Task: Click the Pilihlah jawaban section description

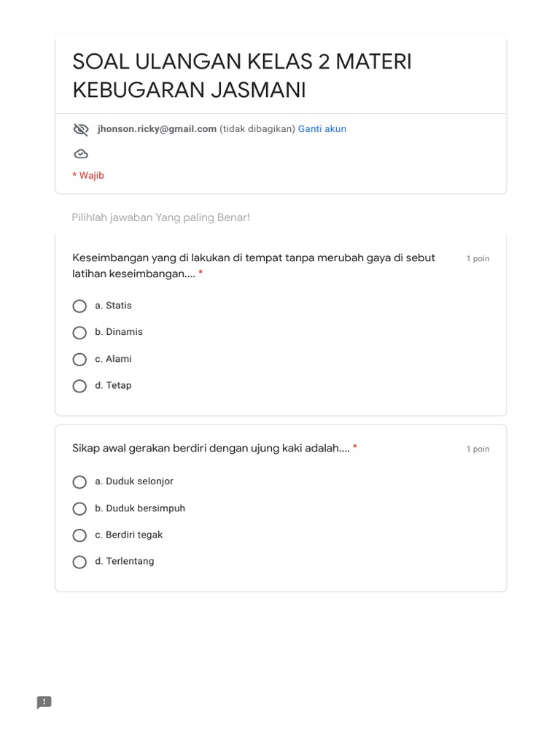Action: pyautogui.click(x=160, y=217)
